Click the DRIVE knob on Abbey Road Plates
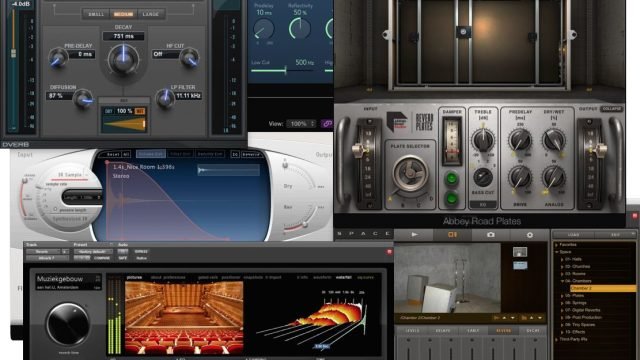The image size is (640, 360). pyautogui.click(x=520, y=178)
